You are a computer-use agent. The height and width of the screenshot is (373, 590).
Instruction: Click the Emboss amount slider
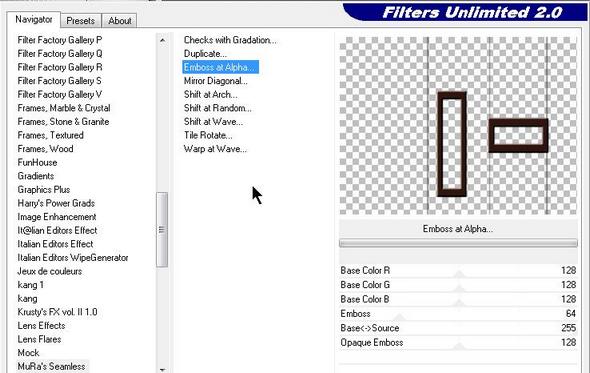point(458,314)
